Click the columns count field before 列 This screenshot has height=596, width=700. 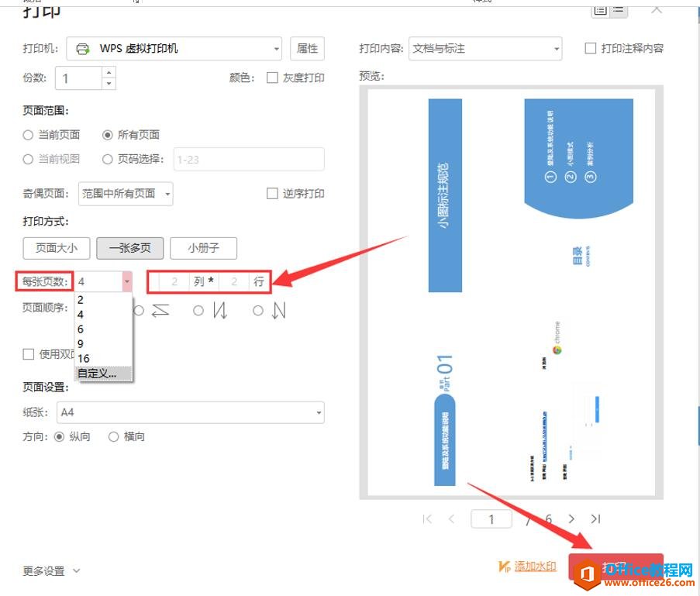(x=174, y=281)
